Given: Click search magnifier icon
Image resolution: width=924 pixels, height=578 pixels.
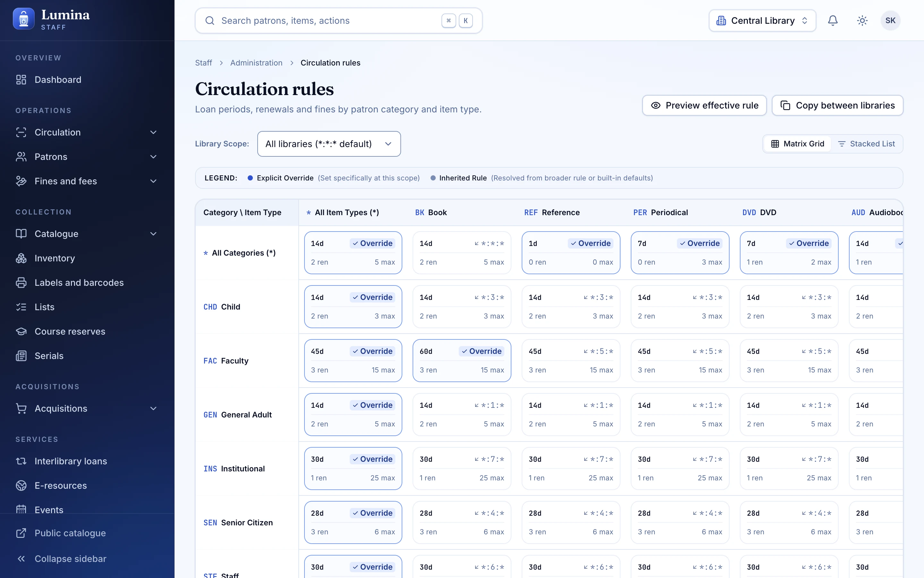Looking at the screenshot, I should pyautogui.click(x=210, y=21).
